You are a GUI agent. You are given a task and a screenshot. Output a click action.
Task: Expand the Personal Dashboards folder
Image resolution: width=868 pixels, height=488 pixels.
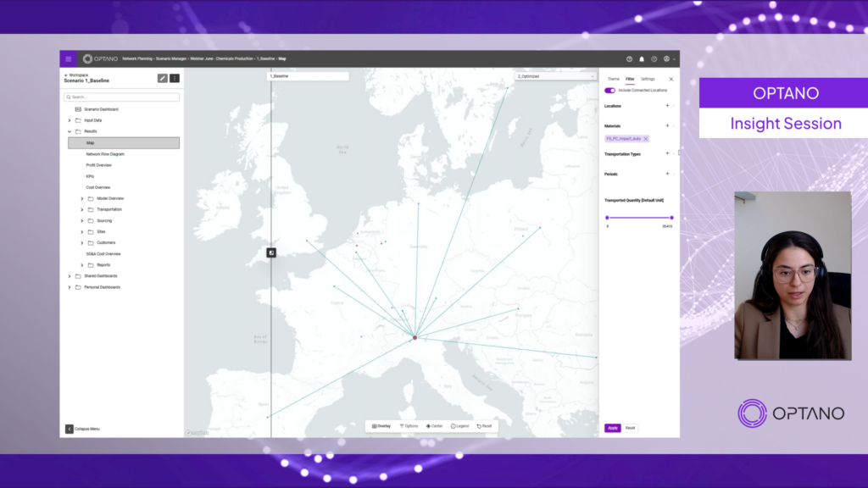click(70, 287)
